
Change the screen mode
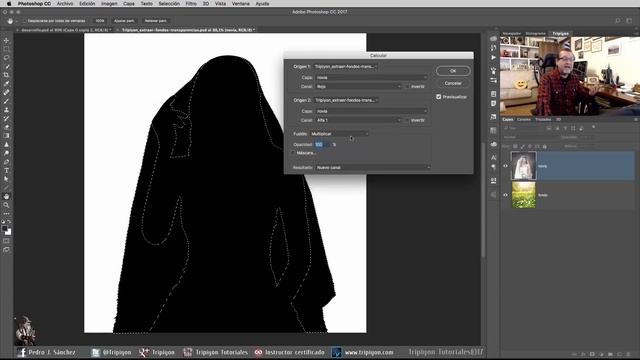pos(6,249)
